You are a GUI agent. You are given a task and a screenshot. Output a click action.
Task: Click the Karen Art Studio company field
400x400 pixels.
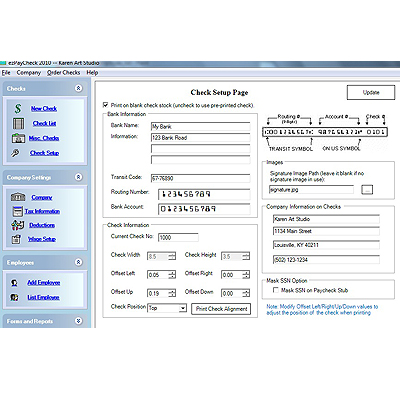click(326, 219)
